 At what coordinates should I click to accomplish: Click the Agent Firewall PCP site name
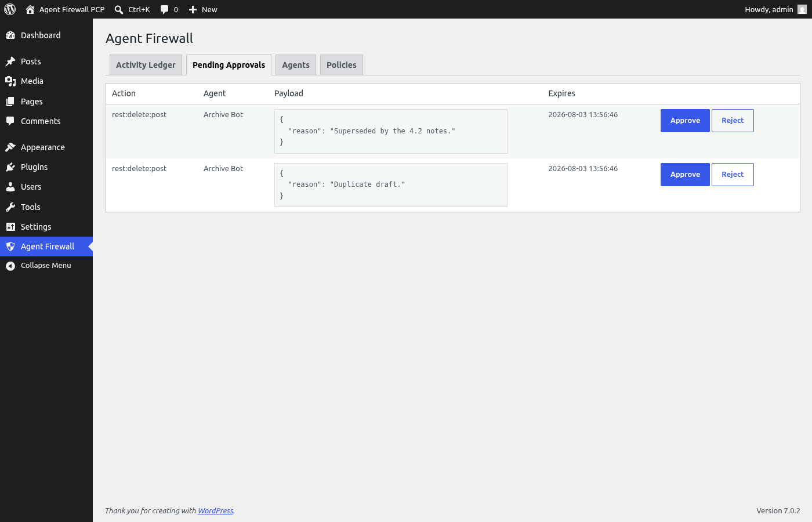click(72, 9)
